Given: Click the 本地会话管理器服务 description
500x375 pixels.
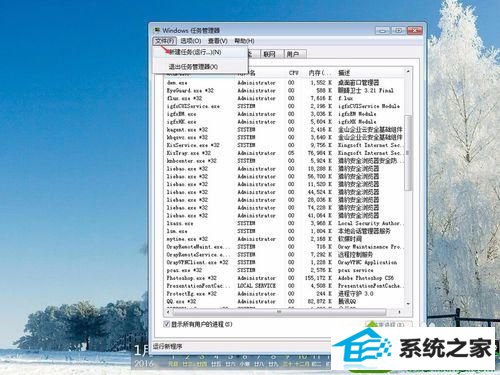Looking at the screenshot, I should [364, 231].
